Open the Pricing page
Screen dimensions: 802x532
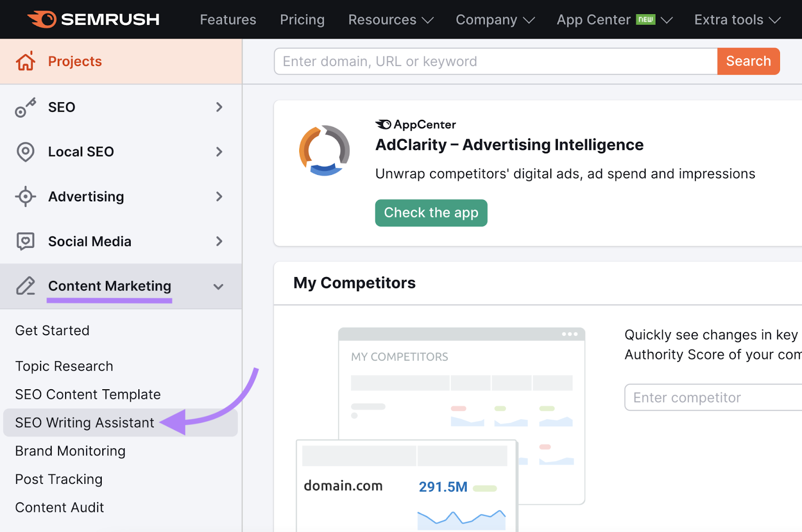tap(302, 20)
